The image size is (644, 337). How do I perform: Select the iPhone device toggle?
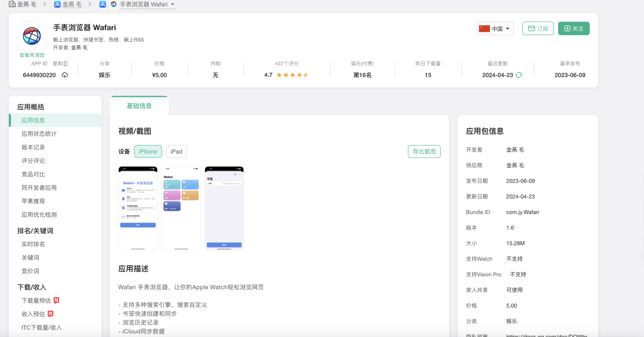click(148, 152)
